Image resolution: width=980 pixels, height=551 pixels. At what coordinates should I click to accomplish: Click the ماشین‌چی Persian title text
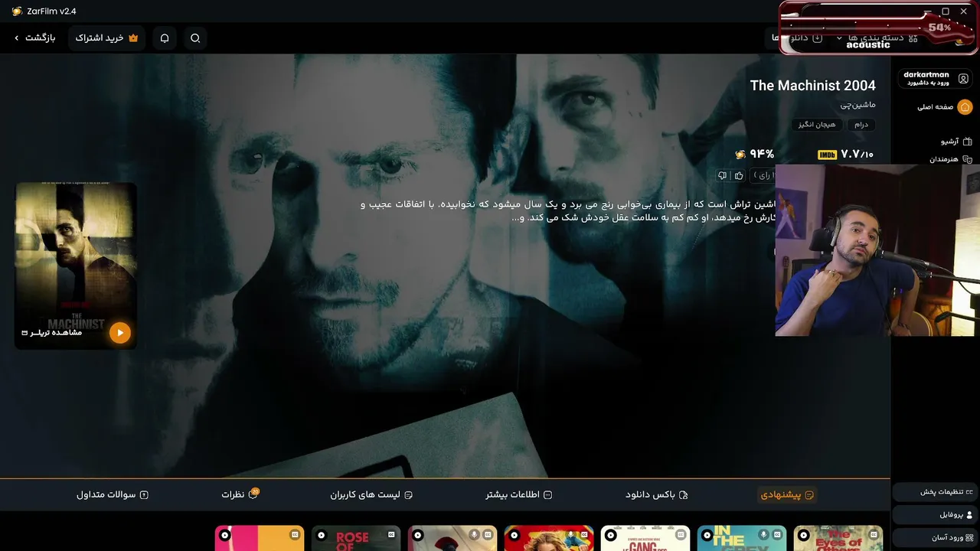click(x=857, y=105)
